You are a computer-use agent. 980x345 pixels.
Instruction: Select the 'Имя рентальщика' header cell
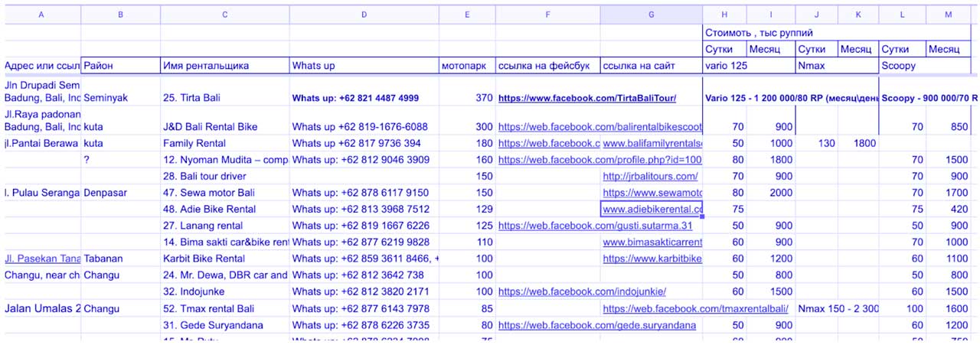pos(224,66)
